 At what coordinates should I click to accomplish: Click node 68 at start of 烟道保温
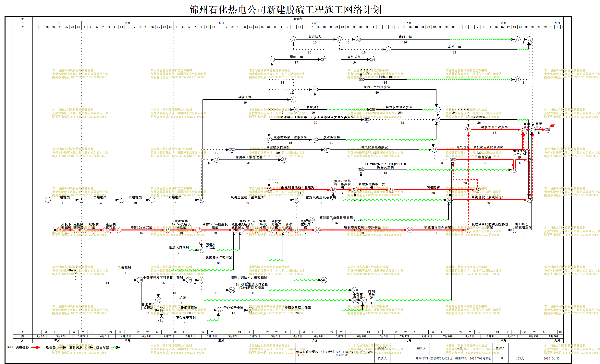point(453,160)
